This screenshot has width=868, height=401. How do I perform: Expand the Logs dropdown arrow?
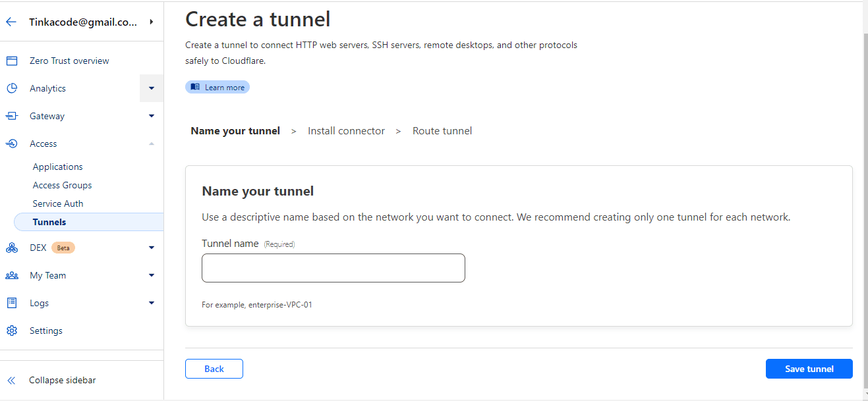pyautogui.click(x=152, y=303)
